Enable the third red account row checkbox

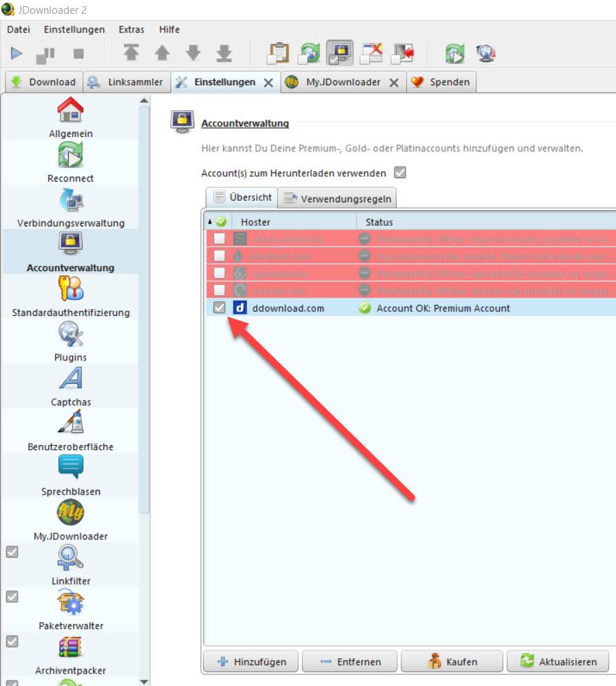(x=219, y=273)
